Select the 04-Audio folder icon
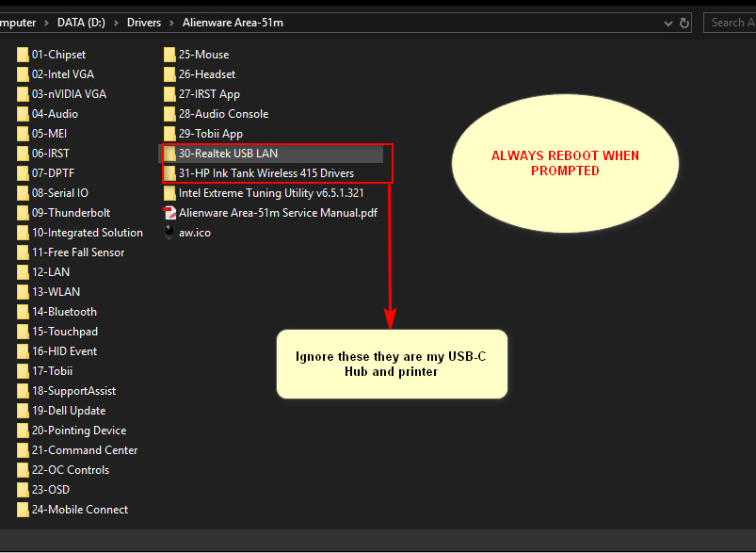This screenshot has width=756, height=553. tap(23, 114)
